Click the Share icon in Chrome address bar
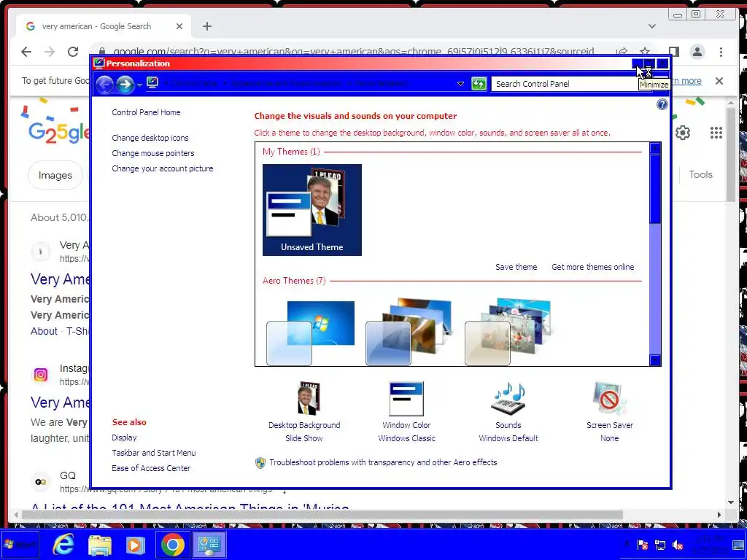This screenshot has height=560, width=747. (622, 52)
